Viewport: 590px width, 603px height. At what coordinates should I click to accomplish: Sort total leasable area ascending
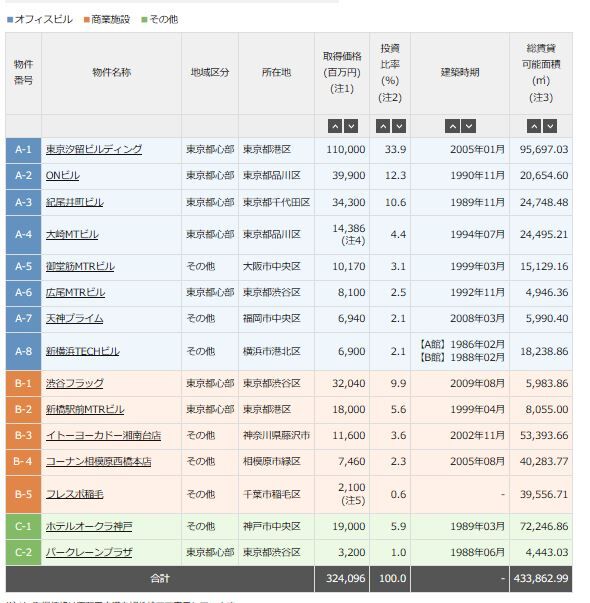pos(534,126)
